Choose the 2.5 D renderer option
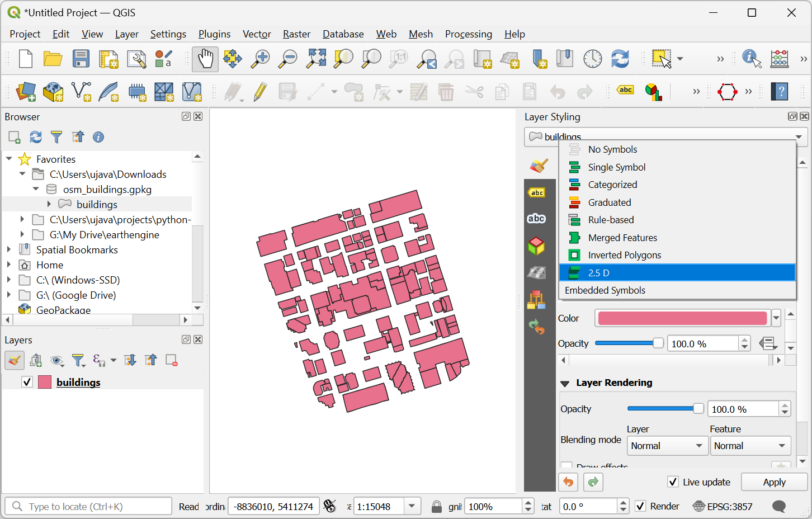 (x=599, y=273)
